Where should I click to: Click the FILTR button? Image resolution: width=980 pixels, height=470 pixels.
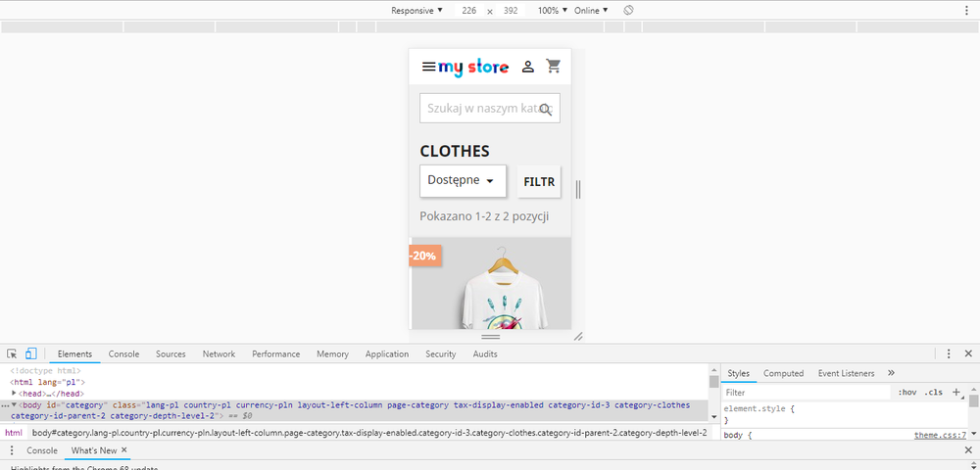(x=539, y=181)
